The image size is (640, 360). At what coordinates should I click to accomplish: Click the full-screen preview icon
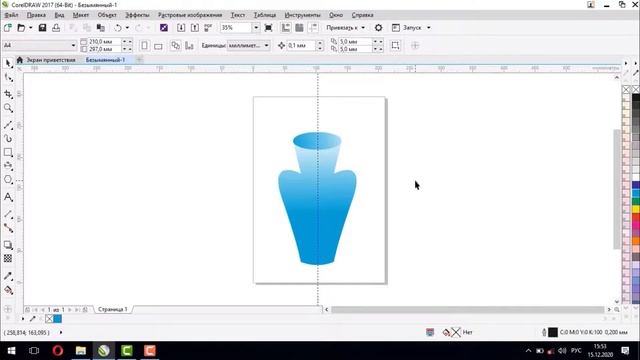pyautogui.click(x=268, y=28)
